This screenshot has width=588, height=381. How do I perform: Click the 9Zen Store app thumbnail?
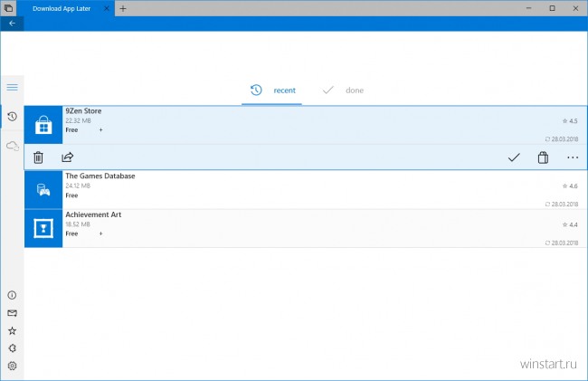(43, 125)
